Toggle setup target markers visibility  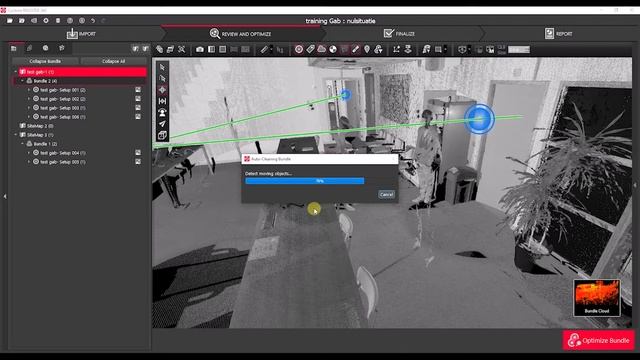(299, 49)
